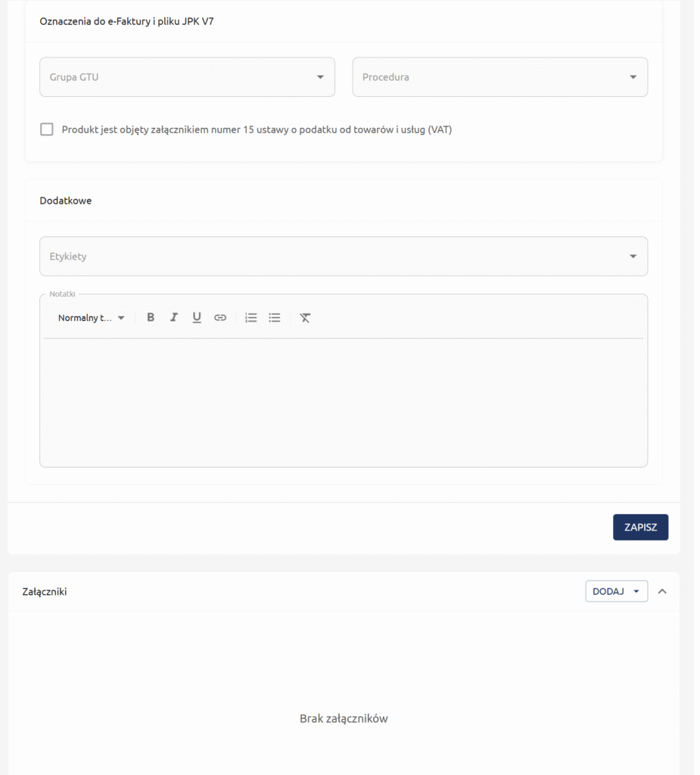
Task: Underline text in the notes editor
Action: click(x=197, y=318)
